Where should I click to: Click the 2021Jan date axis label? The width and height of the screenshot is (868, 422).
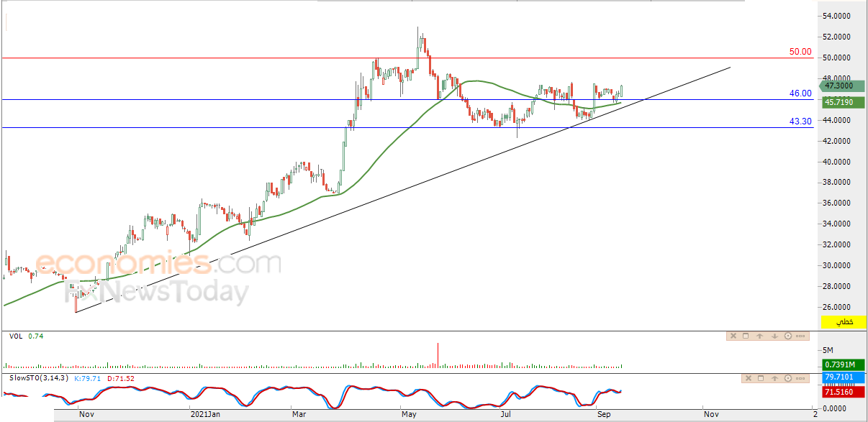tap(205, 414)
